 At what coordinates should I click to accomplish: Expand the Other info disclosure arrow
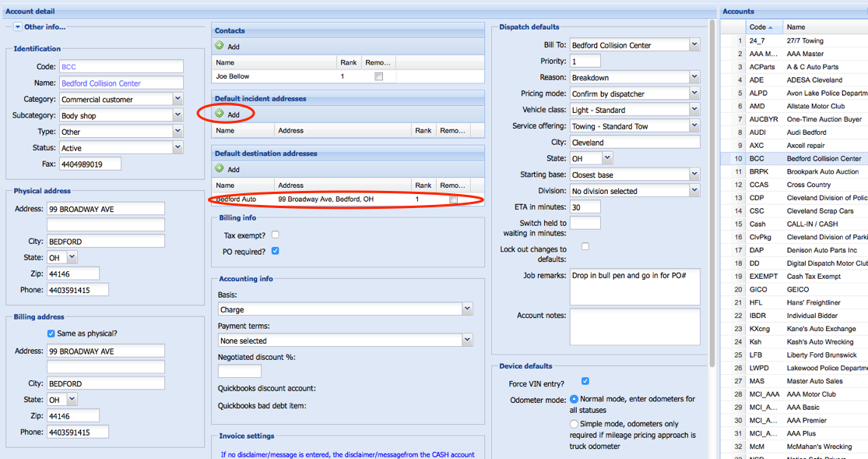[18, 27]
